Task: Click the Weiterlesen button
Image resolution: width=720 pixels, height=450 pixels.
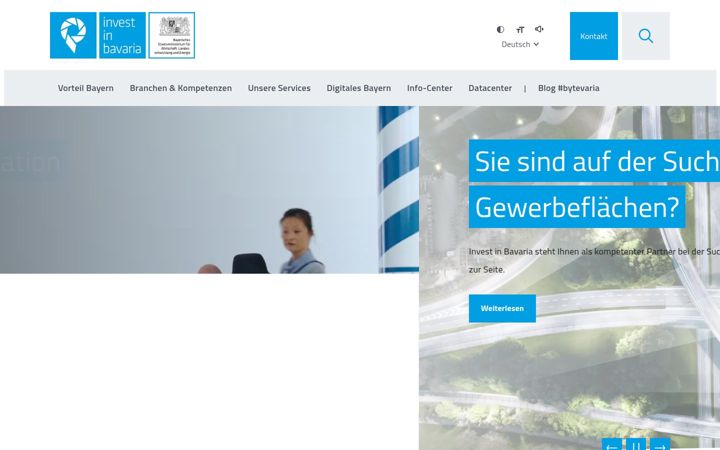Action: (x=502, y=309)
